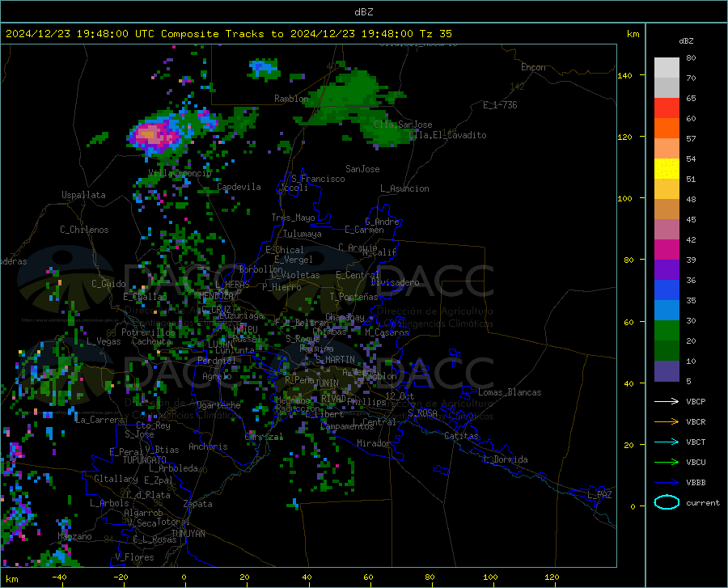728x588 pixels.
Task: Click the 140 km mark on vertical axis
Action: pyautogui.click(x=624, y=75)
